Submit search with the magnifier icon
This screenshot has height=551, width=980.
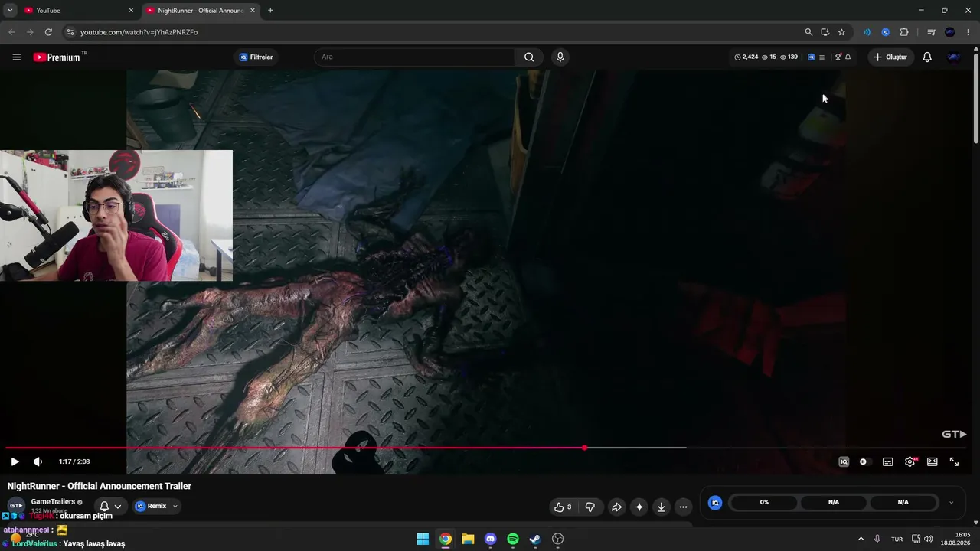pyautogui.click(x=529, y=57)
